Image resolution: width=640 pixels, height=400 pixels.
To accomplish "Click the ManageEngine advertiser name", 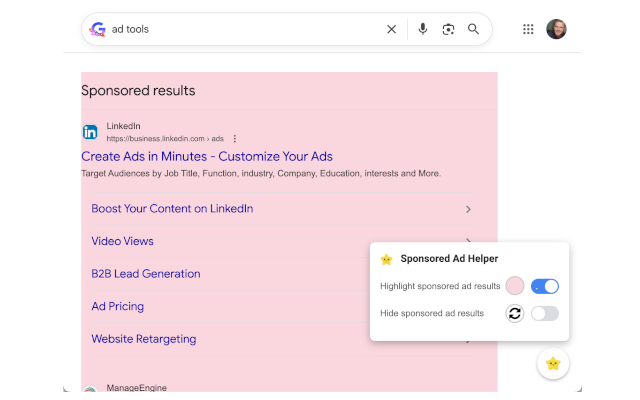I will click(x=136, y=388).
